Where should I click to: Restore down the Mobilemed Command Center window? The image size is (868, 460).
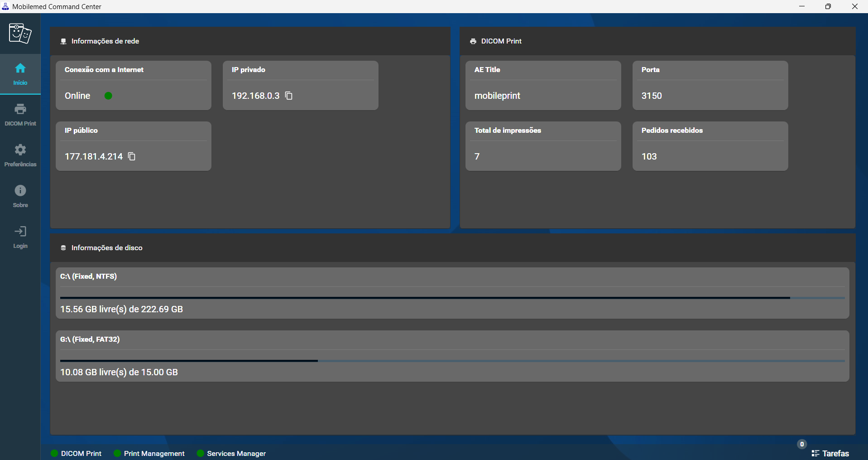[x=828, y=6]
